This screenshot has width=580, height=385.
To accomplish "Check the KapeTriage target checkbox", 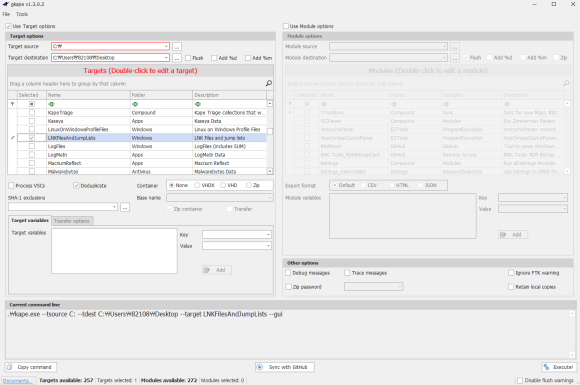I will [x=32, y=112].
